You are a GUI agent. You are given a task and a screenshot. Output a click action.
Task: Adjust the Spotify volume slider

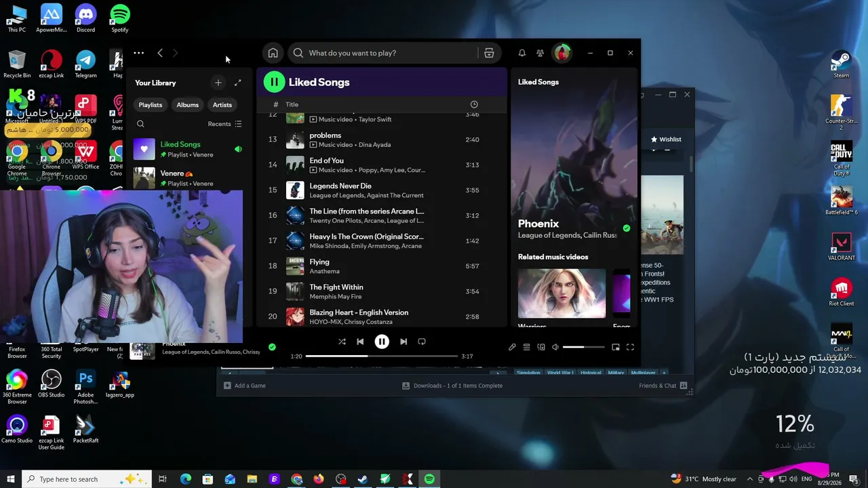coord(583,347)
